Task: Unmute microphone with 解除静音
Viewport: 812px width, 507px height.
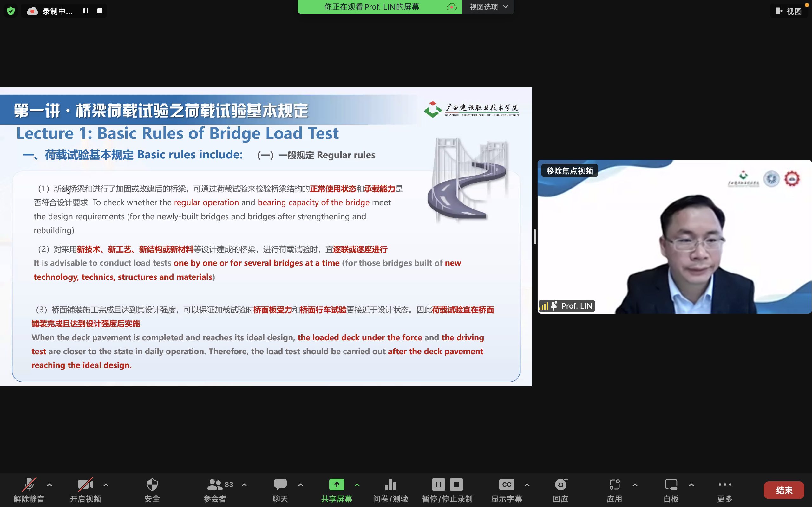Action: point(29,490)
